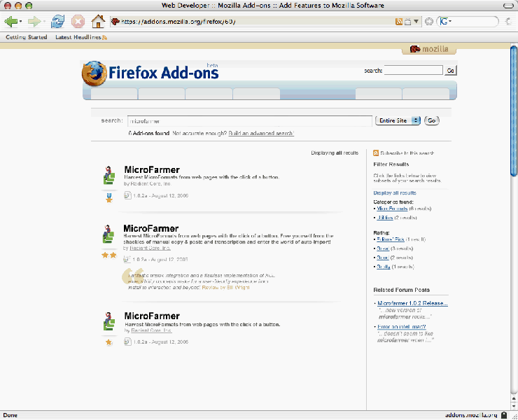Click the activity throbber at toolbar right end

click(x=508, y=22)
